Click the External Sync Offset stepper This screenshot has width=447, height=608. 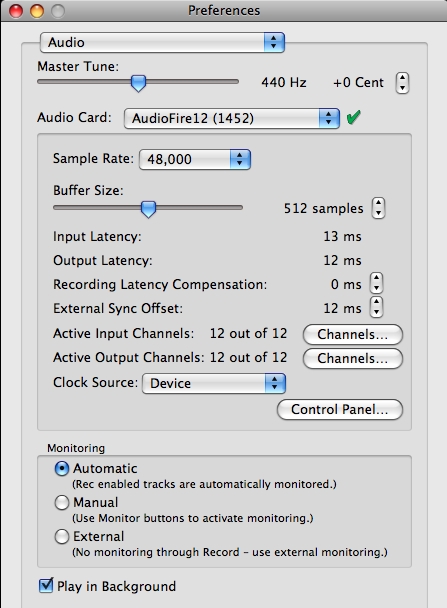point(376,307)
